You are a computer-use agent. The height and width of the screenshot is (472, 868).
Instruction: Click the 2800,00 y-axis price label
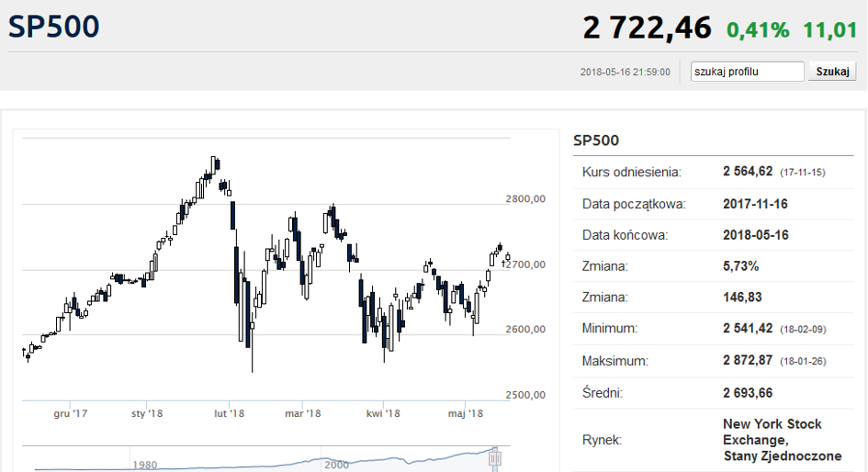[526, 198]
